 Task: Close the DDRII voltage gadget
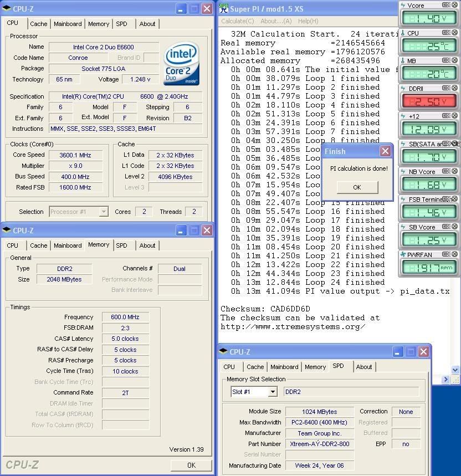(454, 88)
